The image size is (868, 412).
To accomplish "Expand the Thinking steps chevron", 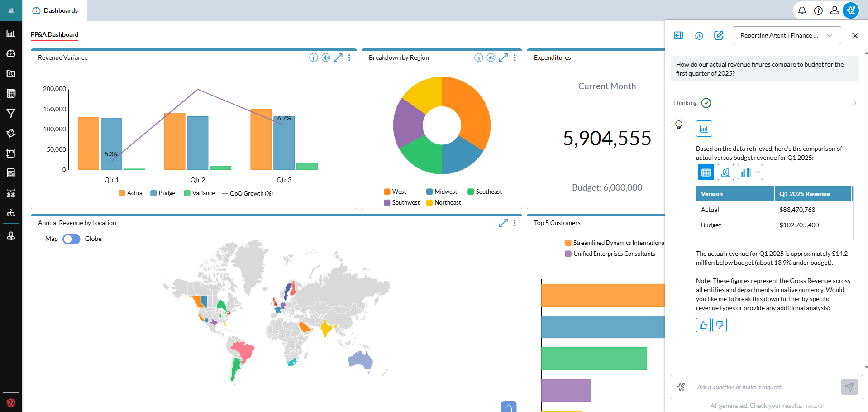I will pos(854,103).
